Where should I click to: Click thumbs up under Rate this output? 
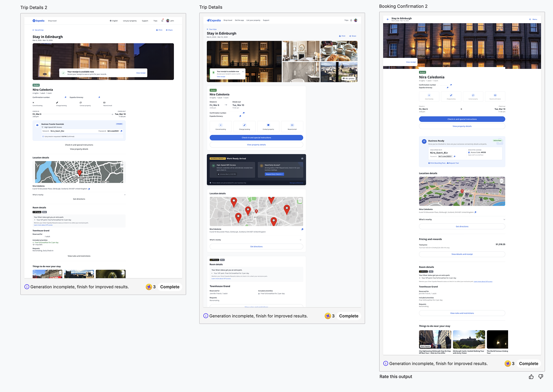pos(531,377)
